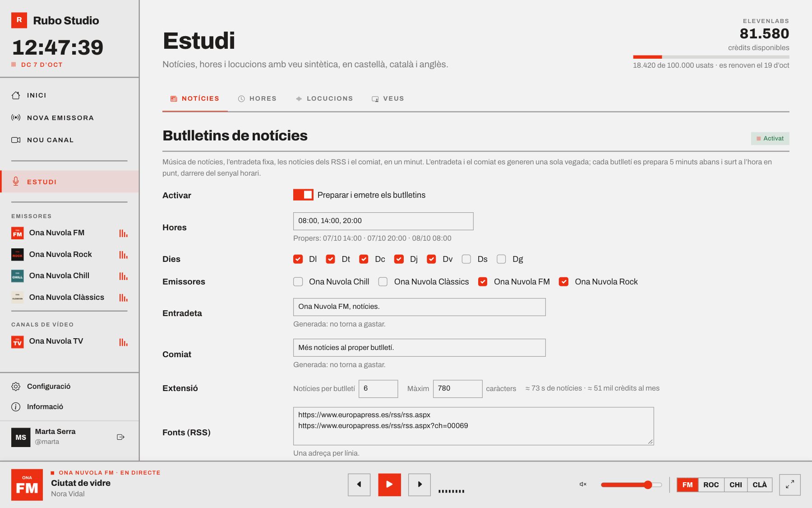
Task: Edit the Hores time input field
Action: pyautogui.click(x=383, y=221)
